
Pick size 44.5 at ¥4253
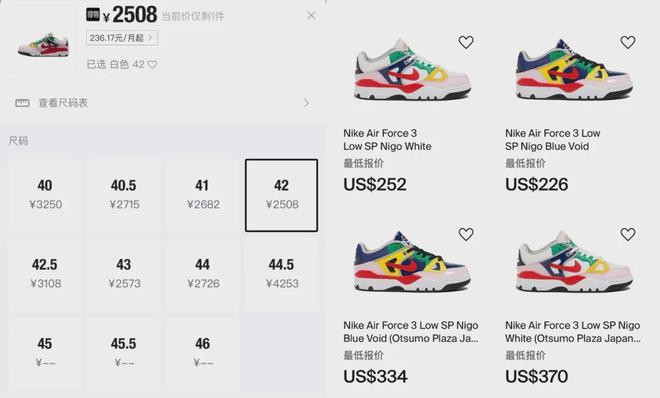pyautogui.click(x=282, y=274)
